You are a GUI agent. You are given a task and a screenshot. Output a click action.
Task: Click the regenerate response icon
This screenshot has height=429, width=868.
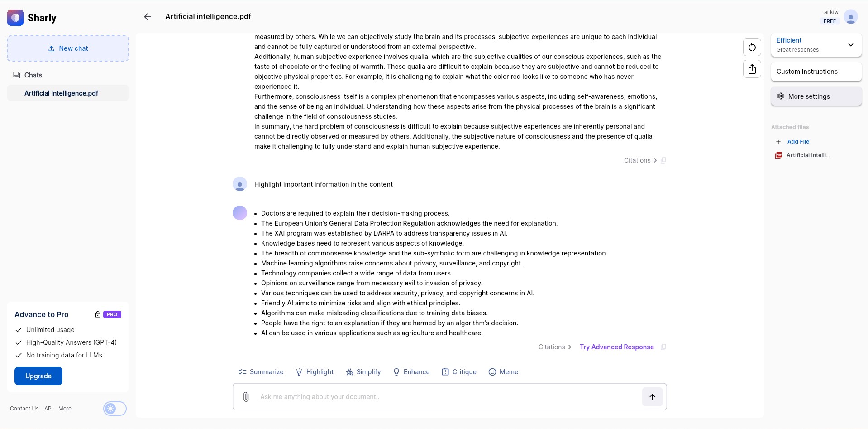pos(752,47)
